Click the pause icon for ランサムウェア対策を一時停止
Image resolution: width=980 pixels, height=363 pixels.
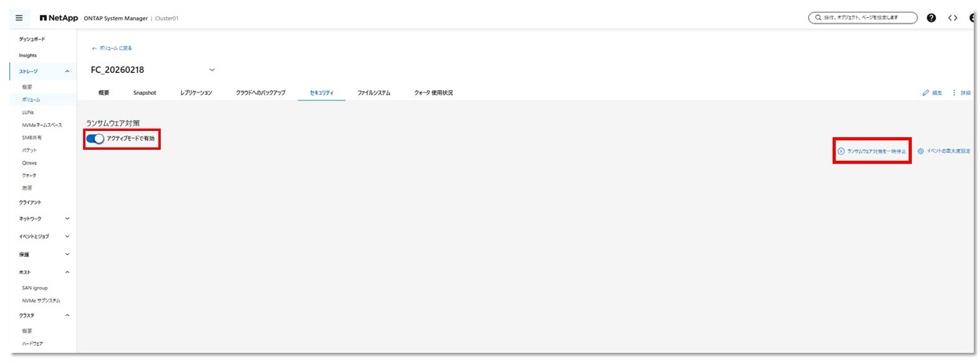click(x=841, y=151)
